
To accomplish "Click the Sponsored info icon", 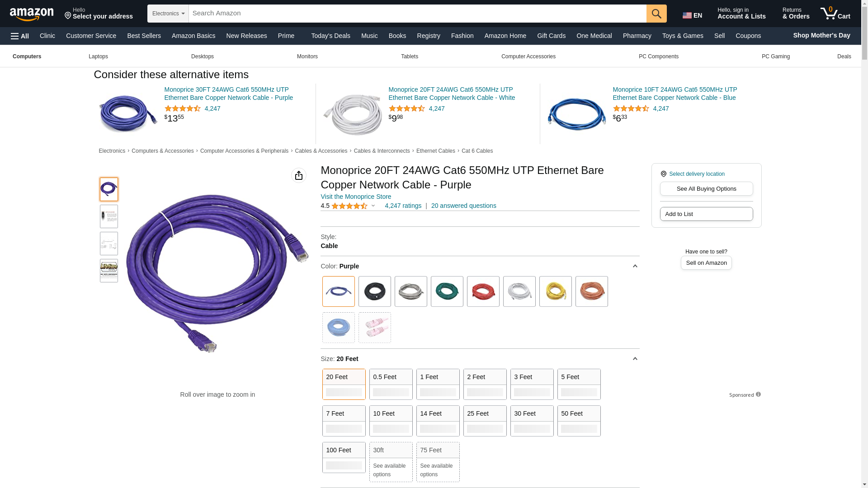I will point(758,394).
